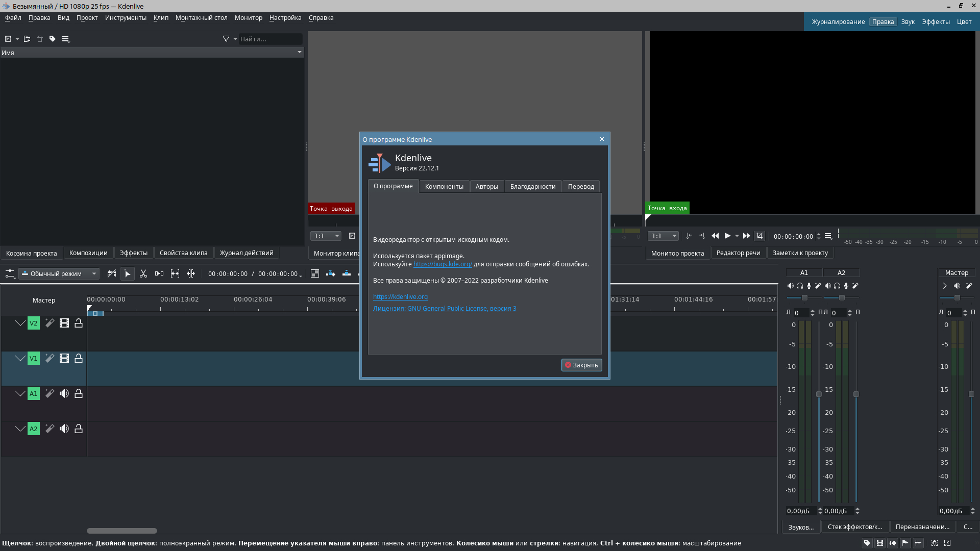The height and width of the screenshot is (551, 980).
Task: Open the project monitor 1:1 zoom dropdown
Action: (x=664, y=236)
